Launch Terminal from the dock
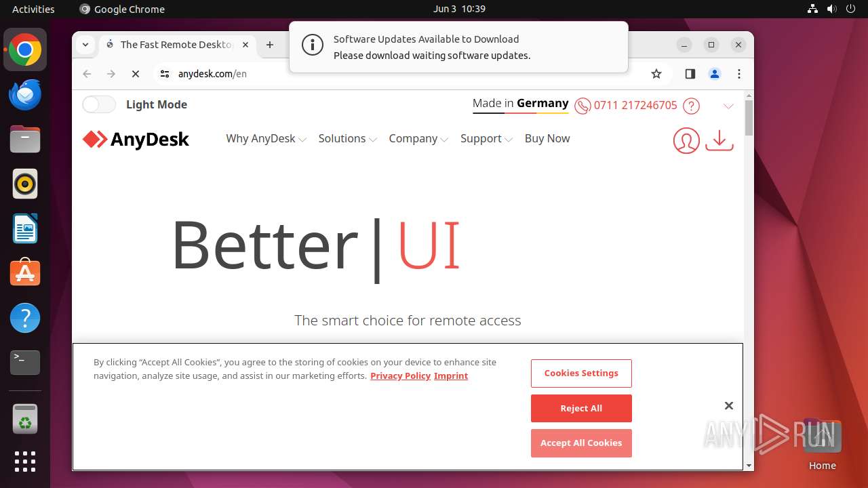 (25, 363)
